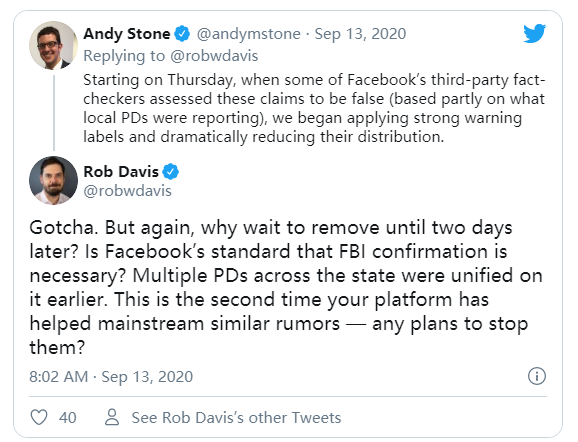Click the 40 likes count

[67, 418]
